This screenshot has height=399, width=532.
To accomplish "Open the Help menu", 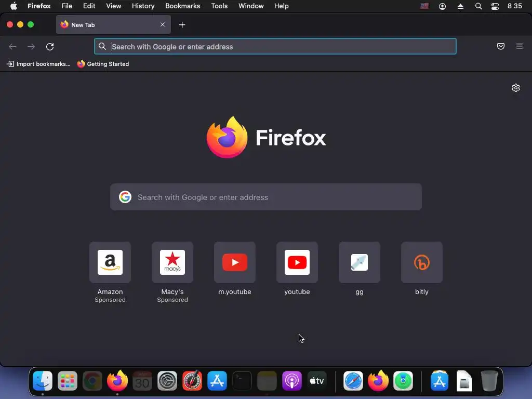I will click(282, 6).
